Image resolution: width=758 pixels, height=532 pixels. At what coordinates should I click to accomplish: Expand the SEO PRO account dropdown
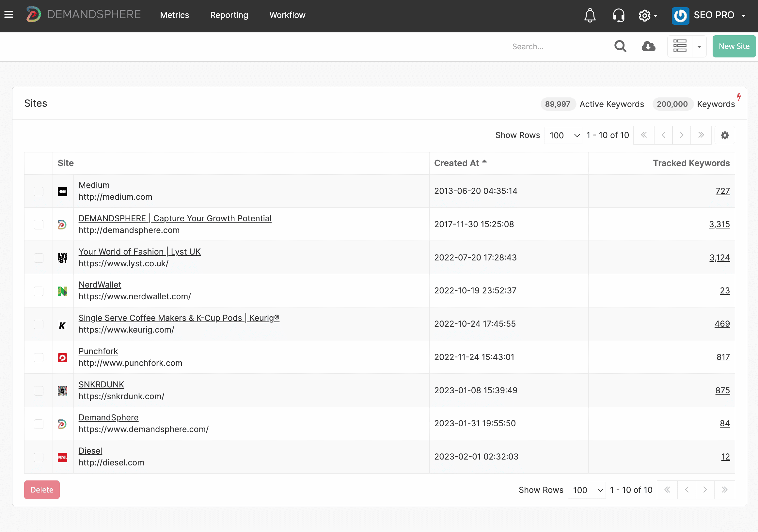744,16
